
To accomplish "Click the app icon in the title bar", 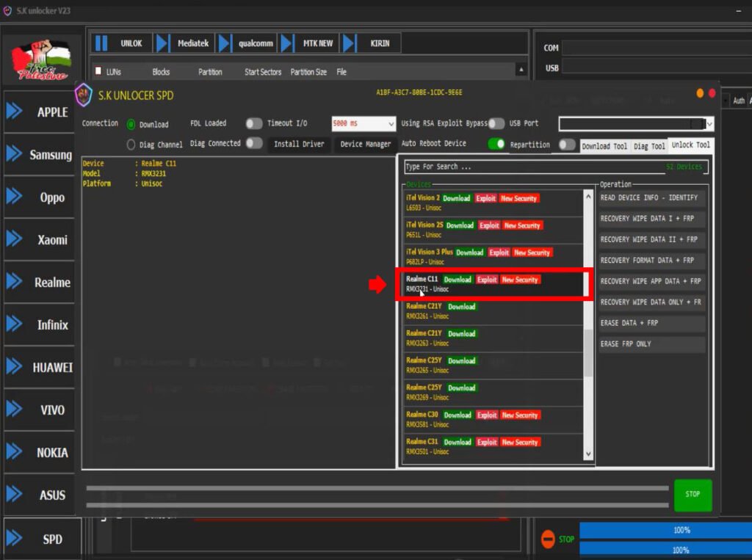I will pyautogui.click(x=7, y=10).
